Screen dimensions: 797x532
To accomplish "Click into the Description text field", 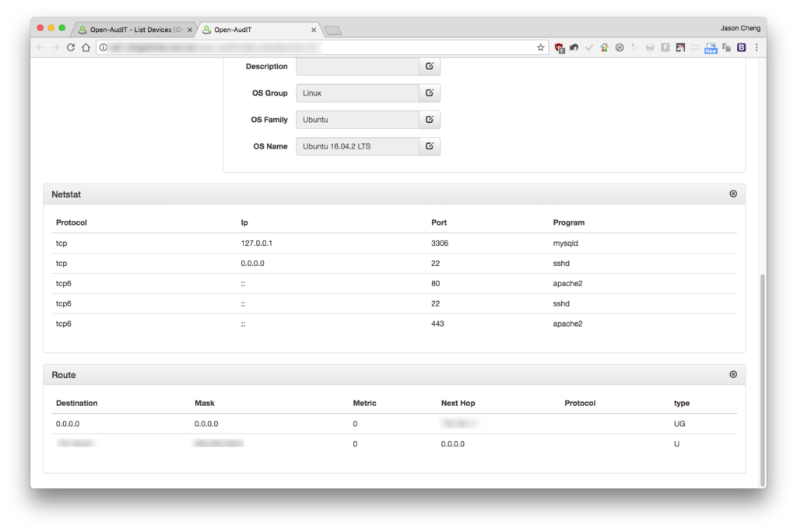I will (357, 67).
